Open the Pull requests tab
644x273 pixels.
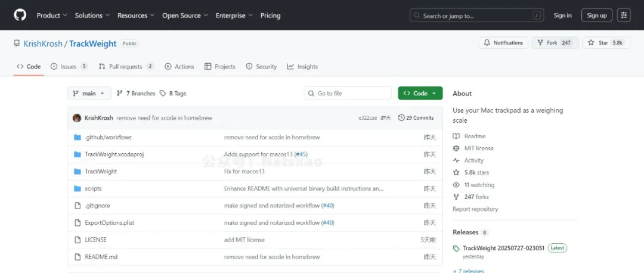pos(126,67)
